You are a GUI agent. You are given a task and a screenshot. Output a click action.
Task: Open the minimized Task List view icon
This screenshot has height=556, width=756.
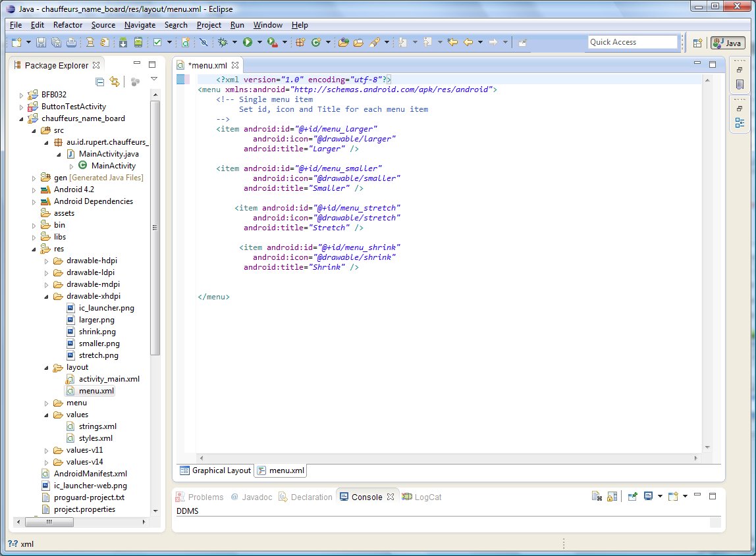point(740,84)
